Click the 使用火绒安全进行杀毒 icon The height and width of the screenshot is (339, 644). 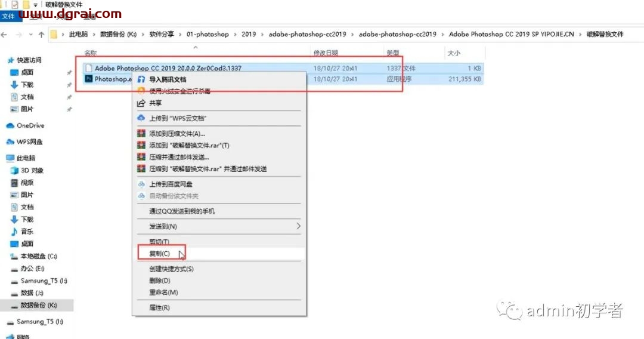pos(141,91)
